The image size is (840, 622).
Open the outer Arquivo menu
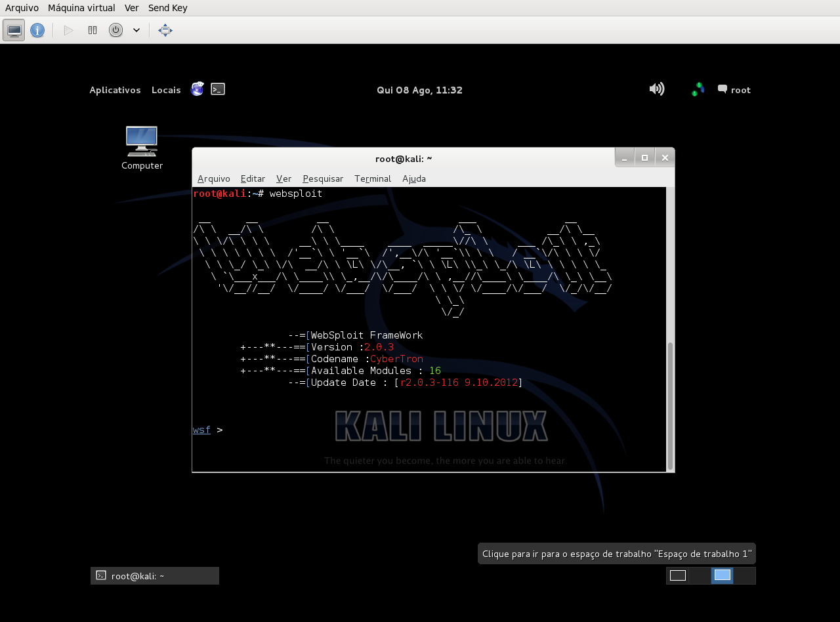[x=22, y=8]
